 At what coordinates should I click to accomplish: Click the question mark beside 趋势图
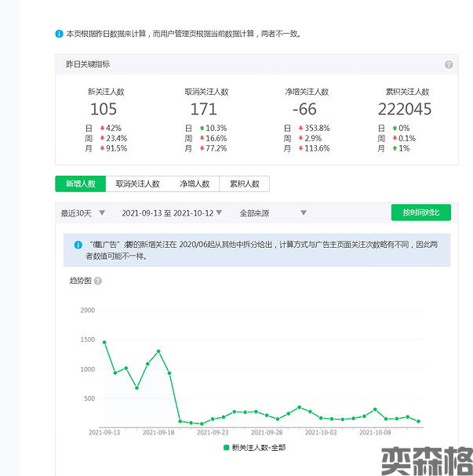click(x=98, y=281)
